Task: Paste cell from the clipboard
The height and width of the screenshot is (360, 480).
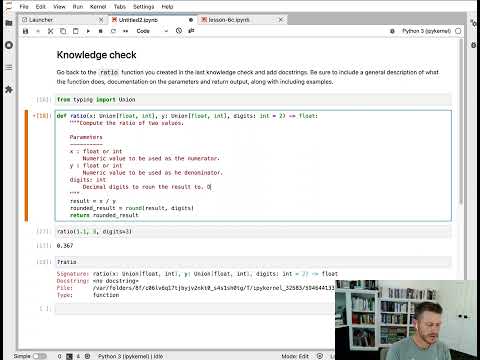Action: click(76, 31)
